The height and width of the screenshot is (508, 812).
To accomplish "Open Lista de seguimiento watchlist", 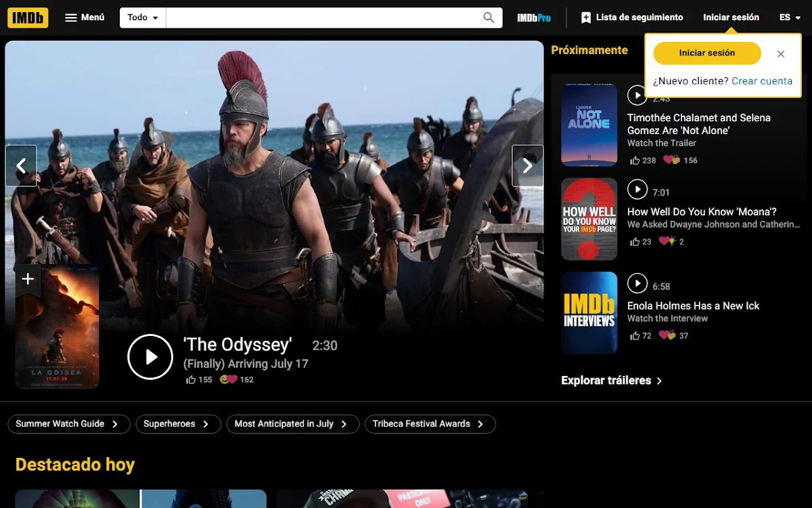I will point(632,18).
